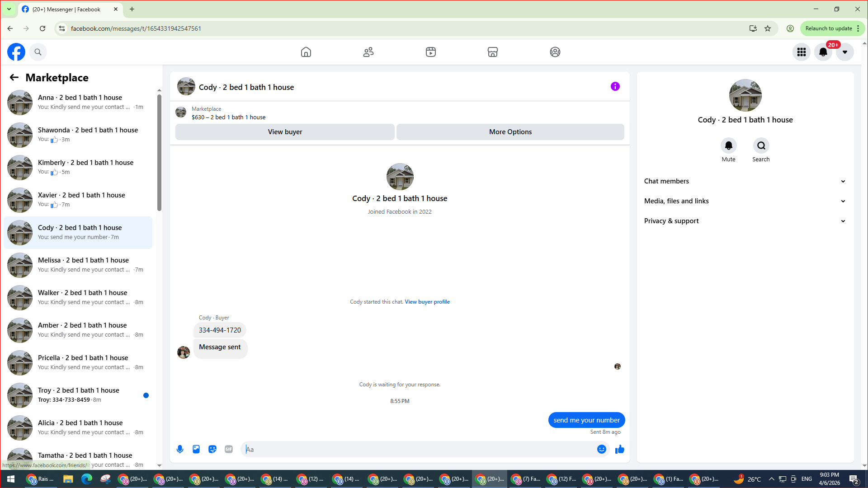
Task: Open Pricella's conversation
Action: coord(78,363)
